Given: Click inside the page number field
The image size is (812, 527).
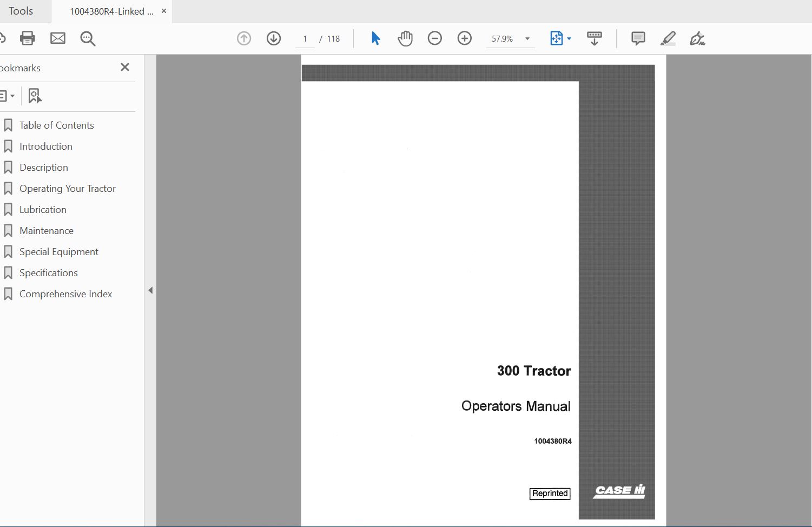Looking at the screenshot, I should pyautogui.click(x=305, y=38).
